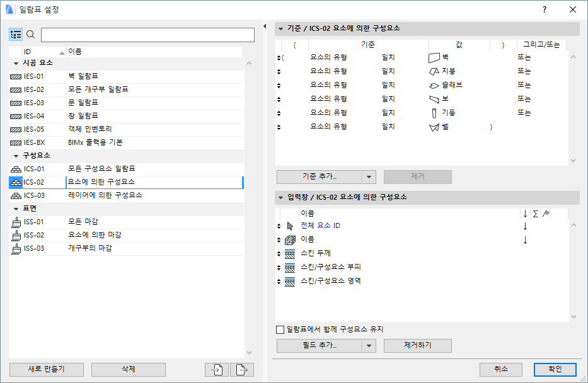
Task: Click the slab (슬래브) element type icon
Action: [x=434, y=86]
